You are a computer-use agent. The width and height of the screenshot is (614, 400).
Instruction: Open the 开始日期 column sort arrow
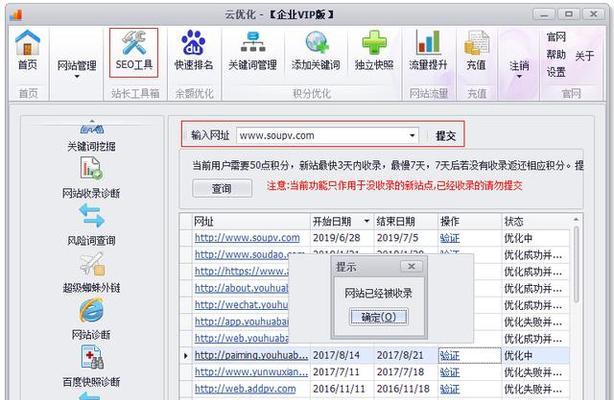[x=367, y=221]
